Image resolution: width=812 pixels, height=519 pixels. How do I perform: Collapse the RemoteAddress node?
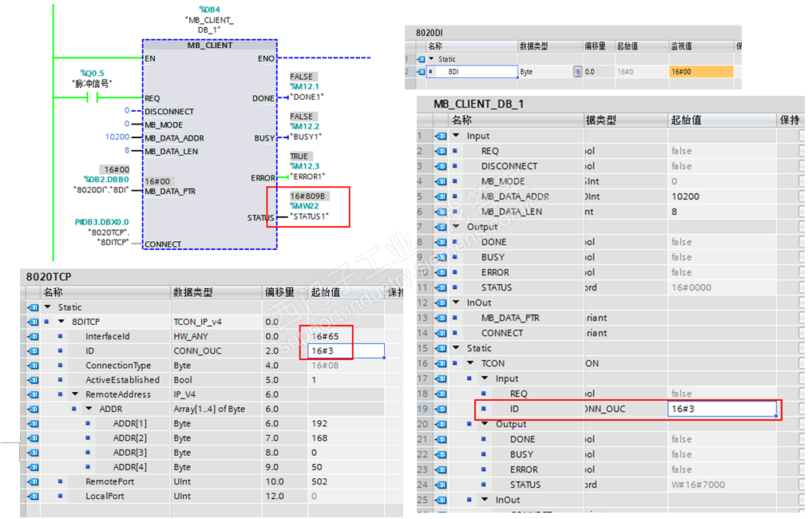(x=75, y=394)
